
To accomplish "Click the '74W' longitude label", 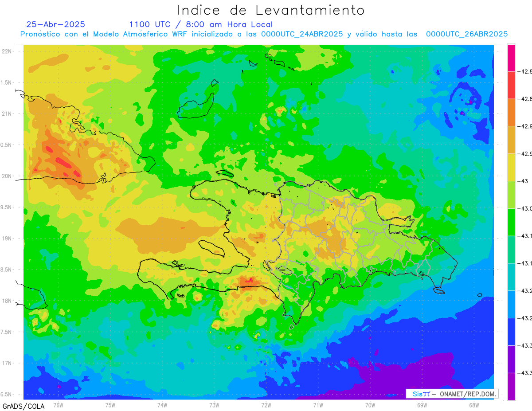I will coord(162,405).
